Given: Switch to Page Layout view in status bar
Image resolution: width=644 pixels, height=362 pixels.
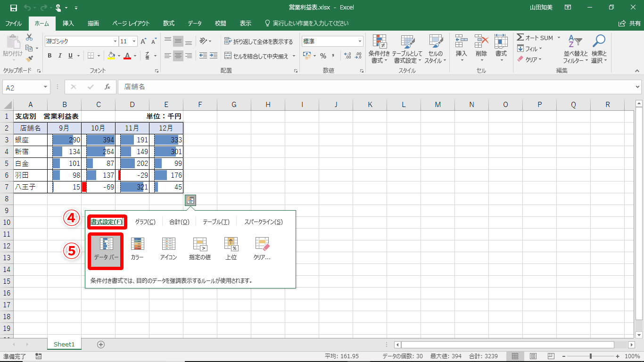Looking at the screenshot, I should click(533, 356).
